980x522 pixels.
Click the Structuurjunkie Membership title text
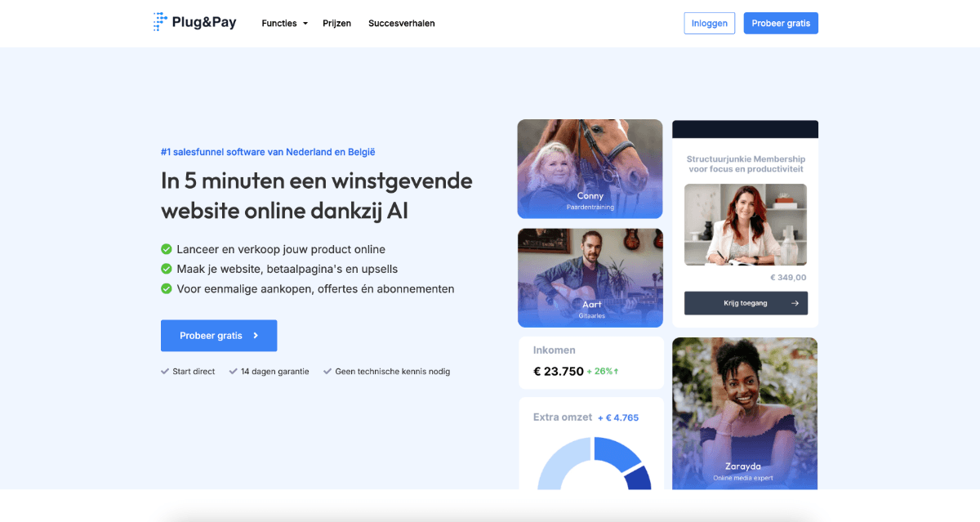pos(746,164)
